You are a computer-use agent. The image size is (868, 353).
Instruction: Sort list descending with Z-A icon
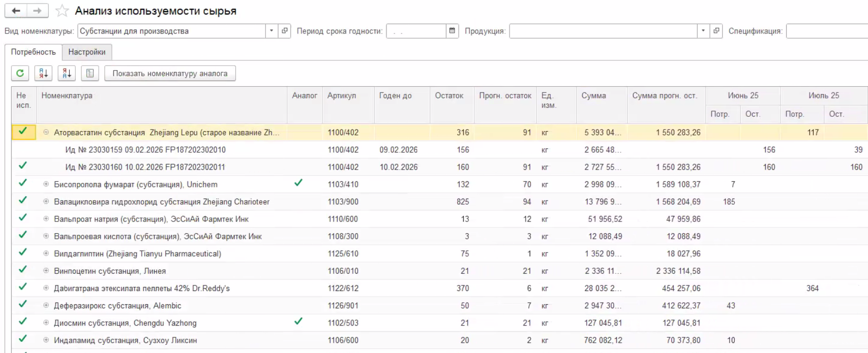(67, 73)
